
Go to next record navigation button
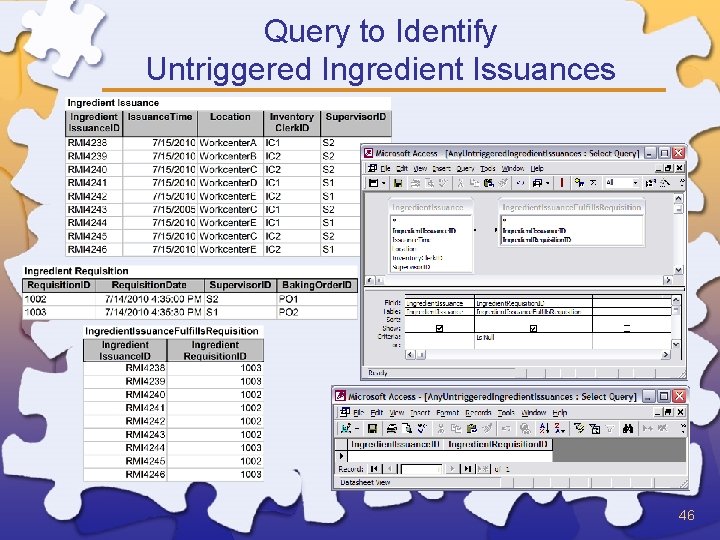pos(452,468)
